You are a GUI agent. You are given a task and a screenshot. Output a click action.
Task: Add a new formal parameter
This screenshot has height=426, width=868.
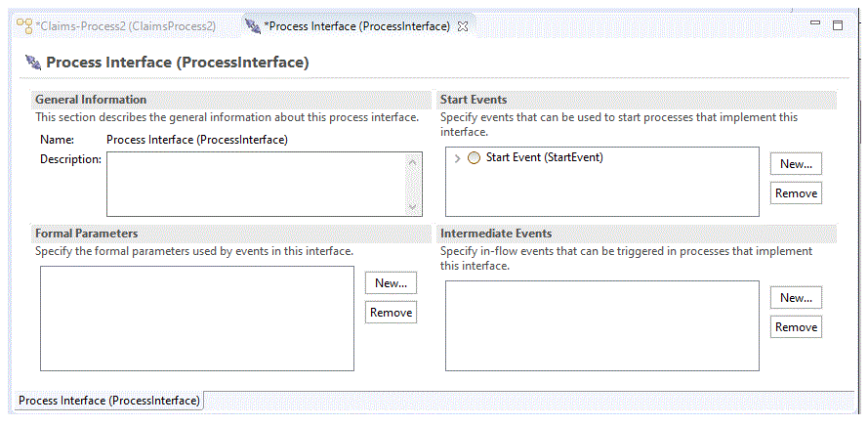point(391,282)
